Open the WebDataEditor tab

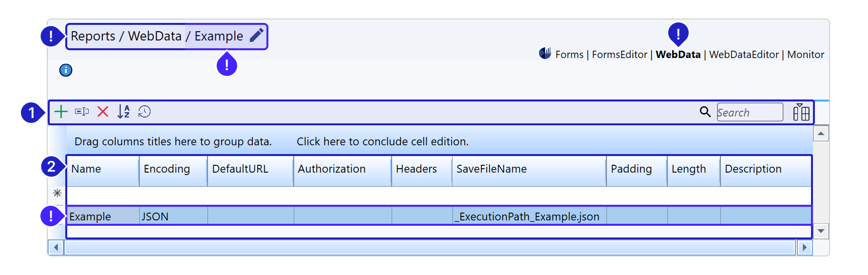(x=744, y=55)
